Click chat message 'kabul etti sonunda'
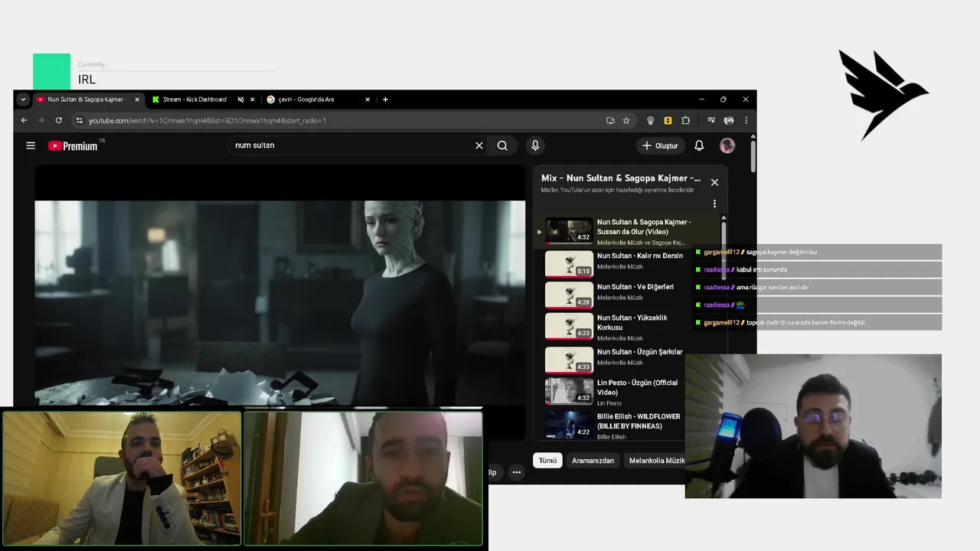Screen dimensions: 980x551 (x=762, y=269)
